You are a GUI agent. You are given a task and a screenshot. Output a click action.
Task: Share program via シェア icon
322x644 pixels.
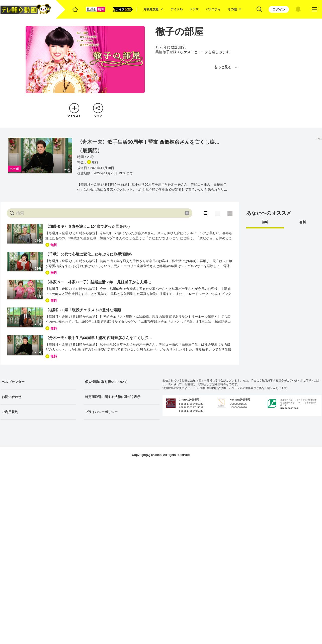coord(98,110)
